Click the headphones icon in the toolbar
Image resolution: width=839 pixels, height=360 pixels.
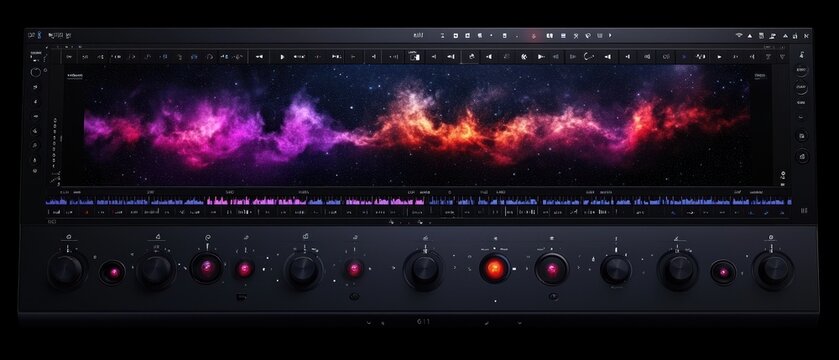tap(209, 56)
